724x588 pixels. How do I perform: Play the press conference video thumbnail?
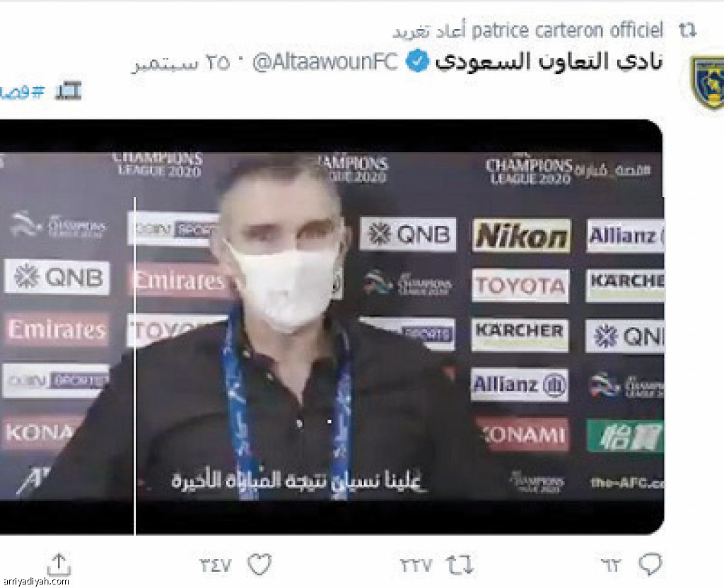[x=332, y=327]
